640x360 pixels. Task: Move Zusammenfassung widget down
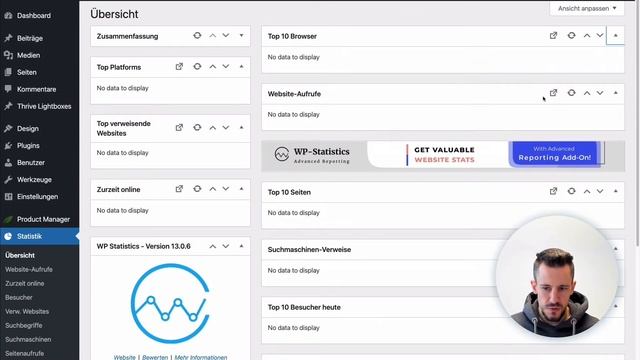point(226,36)
